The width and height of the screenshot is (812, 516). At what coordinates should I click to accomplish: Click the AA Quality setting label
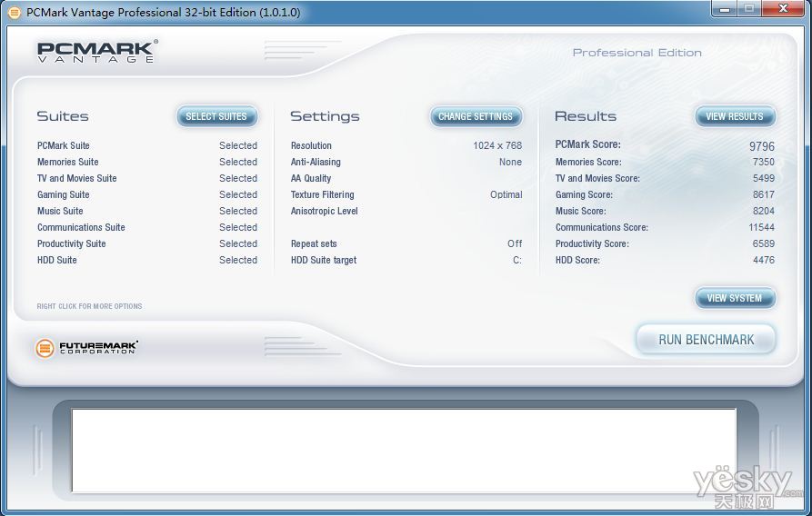coord(311,178)
